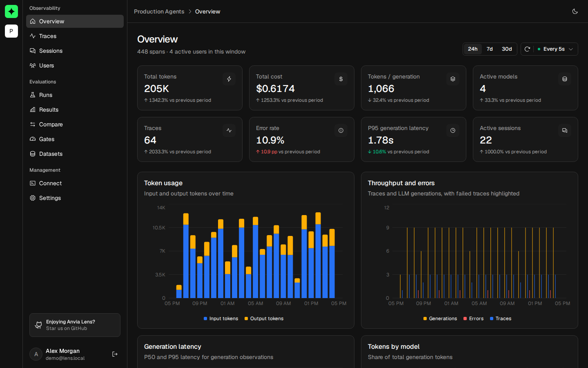This screenshot has height=368, width=588.
Task: Click the pulse icon on Traces metric card
Action: point(229,130)
